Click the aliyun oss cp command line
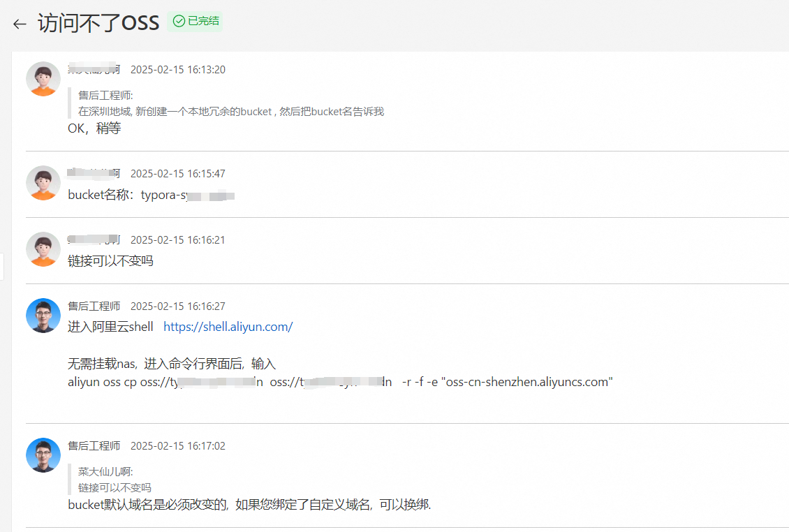Image resolution: width=789 pixels, height=532 pixels. pos(340,382)
